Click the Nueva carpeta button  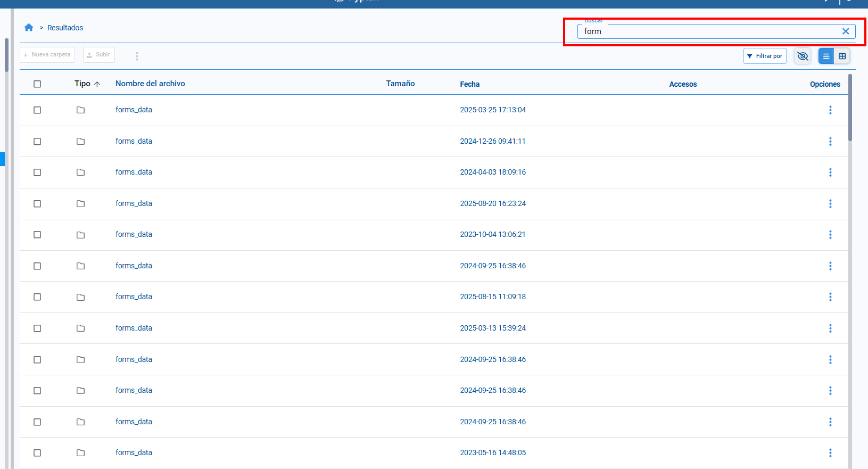click(x=47, y=55)
